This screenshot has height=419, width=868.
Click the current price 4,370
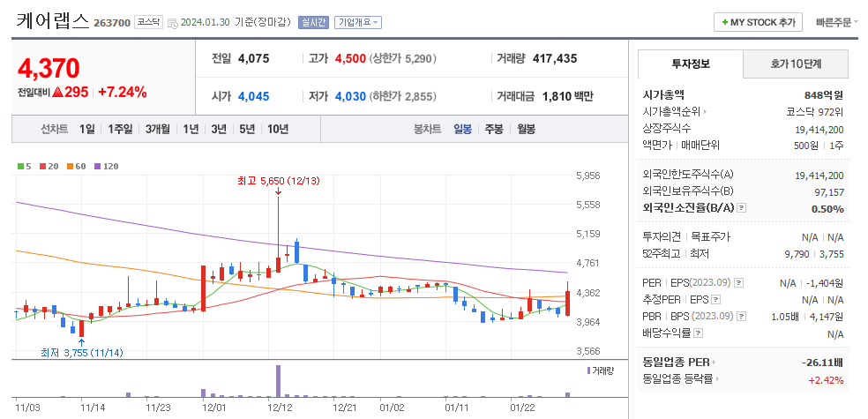(49, 68)
